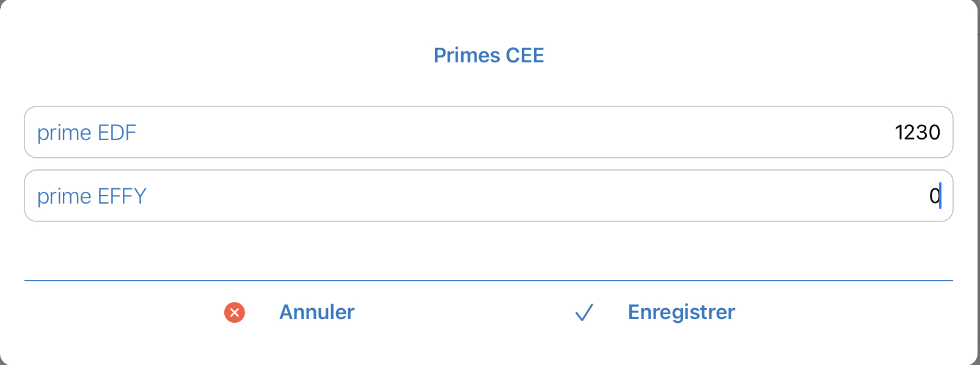The height and width of the screenshot is (365, 980).
Task: Click the Primes CEE dialog title
Action: pos(489,56)
